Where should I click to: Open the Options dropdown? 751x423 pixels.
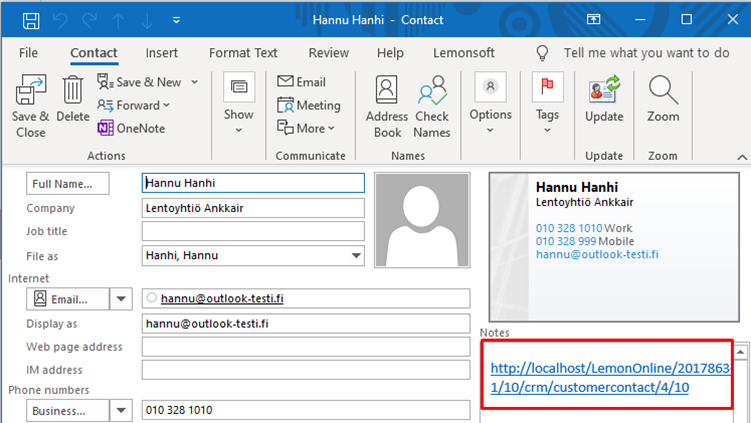(x=490, y=103)
